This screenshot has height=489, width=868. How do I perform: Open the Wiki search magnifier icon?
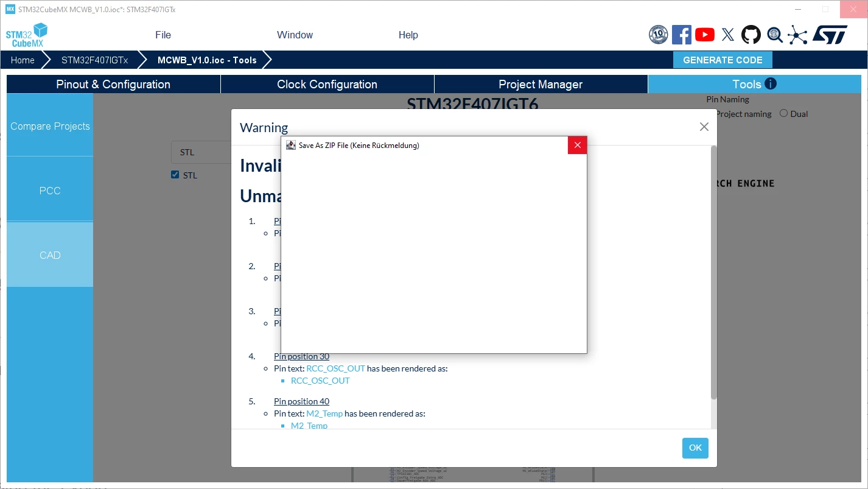[x=774, y=35]
